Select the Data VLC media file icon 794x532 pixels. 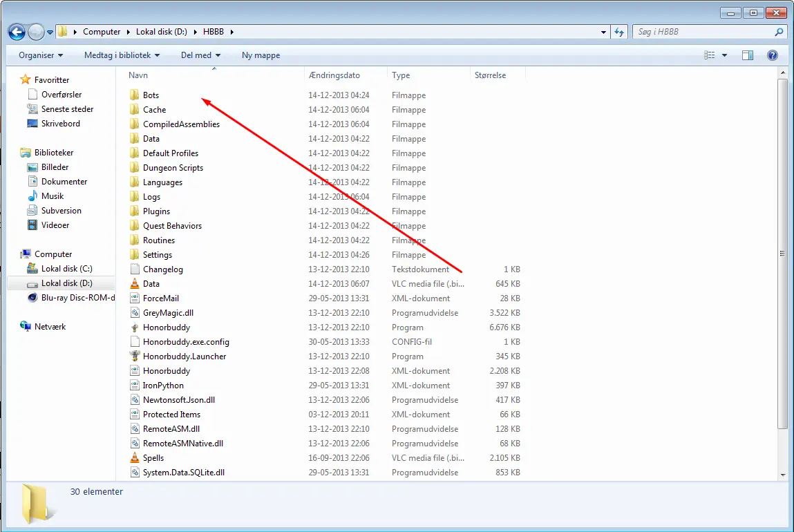pyautogui.click(x=135, y=283)
